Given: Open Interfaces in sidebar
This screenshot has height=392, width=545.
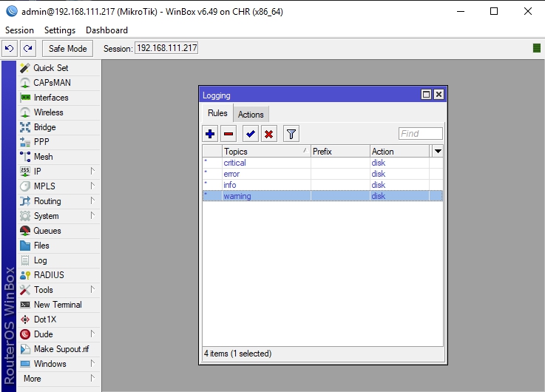Looking at the screenshot, I should (x=59, y=98).
